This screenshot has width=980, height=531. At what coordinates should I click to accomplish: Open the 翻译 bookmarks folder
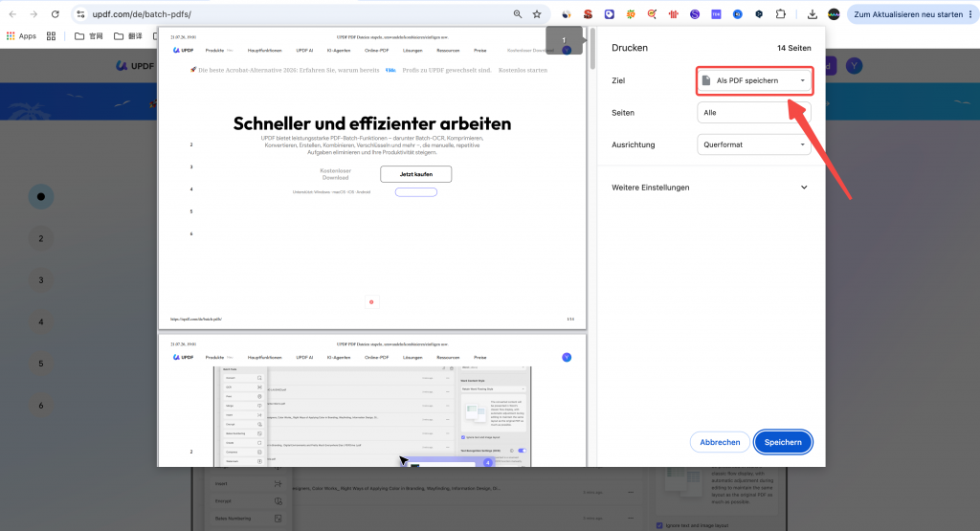[x=128, y=36]
